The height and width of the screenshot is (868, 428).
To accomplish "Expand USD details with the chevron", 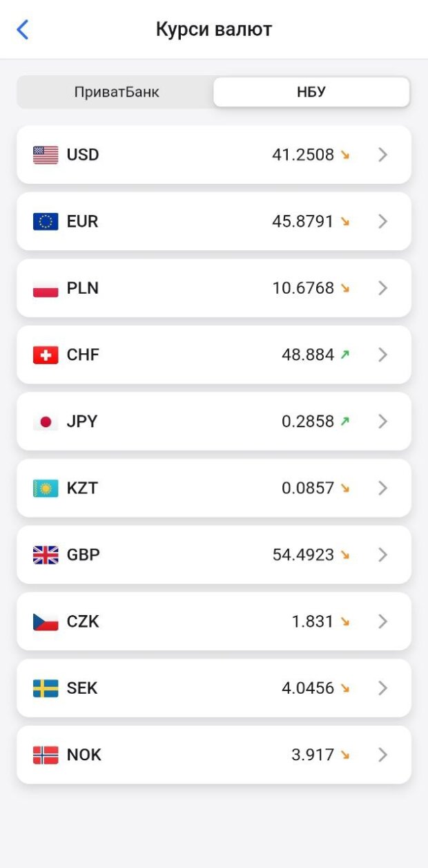I will (x=383, y=155).
